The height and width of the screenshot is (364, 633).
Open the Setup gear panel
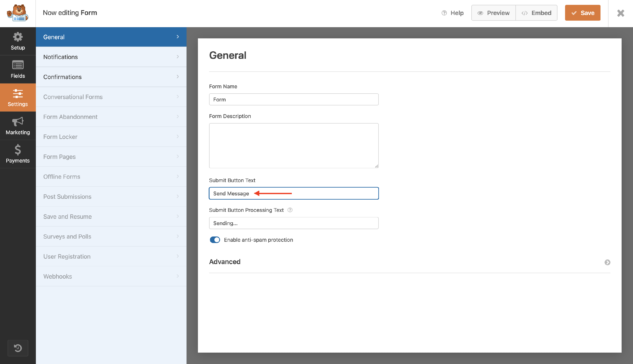tap(18, 41)
